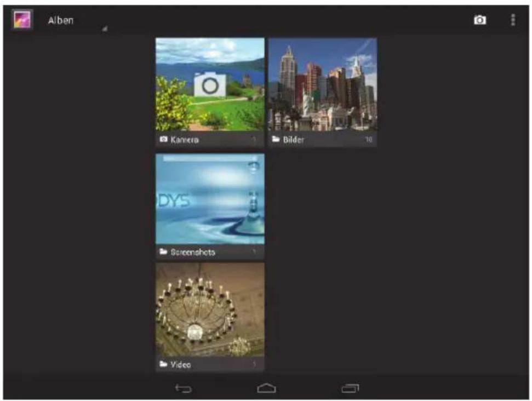Image resolution: width=532 pixels, height=401 pixels.
Task: Click the folder icon beside Bilder label
Action: (276, 139)
